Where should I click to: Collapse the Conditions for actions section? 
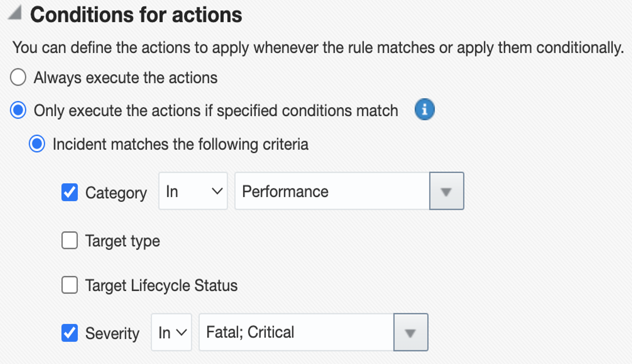tap(15, 13)
